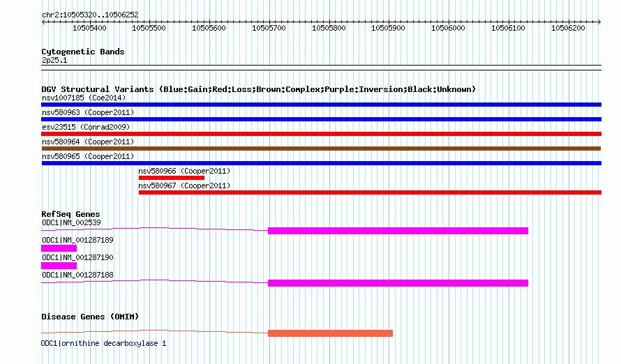Click the red loss bar under nsv580967

370,192
